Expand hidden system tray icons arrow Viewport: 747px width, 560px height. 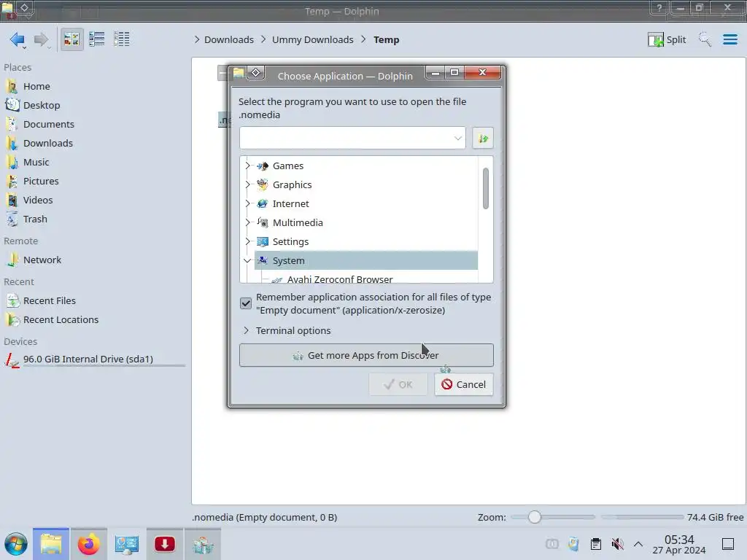[x=638, y=544]
